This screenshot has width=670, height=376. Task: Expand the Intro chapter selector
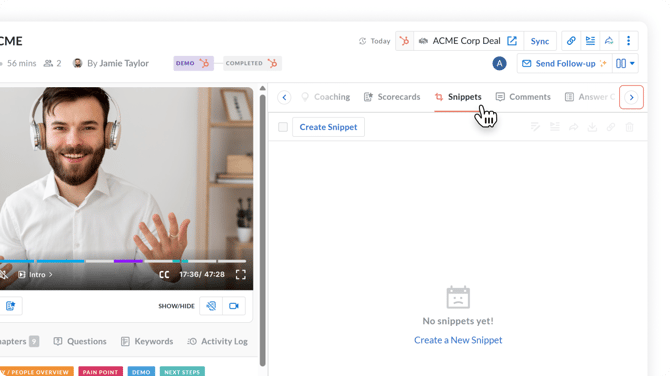(36, 274)
